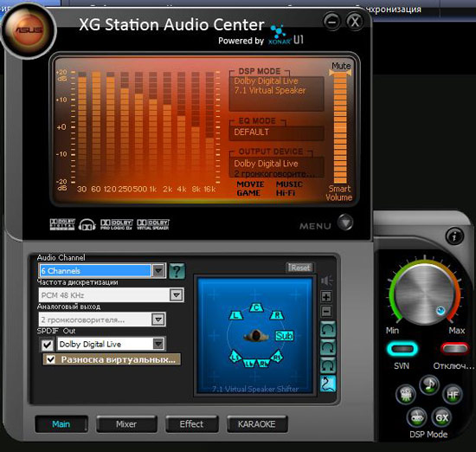
Task: Click the Lb back left speaker
Action: coord(249,364)
